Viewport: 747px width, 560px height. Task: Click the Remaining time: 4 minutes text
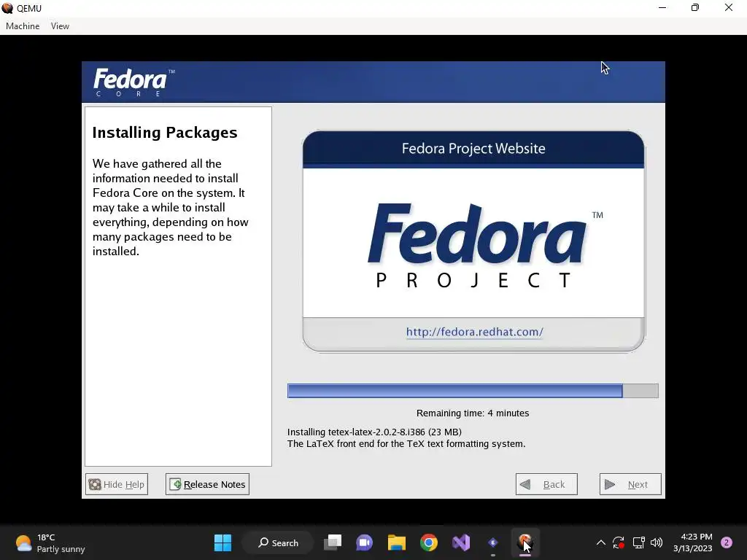(x=473, y=413)
